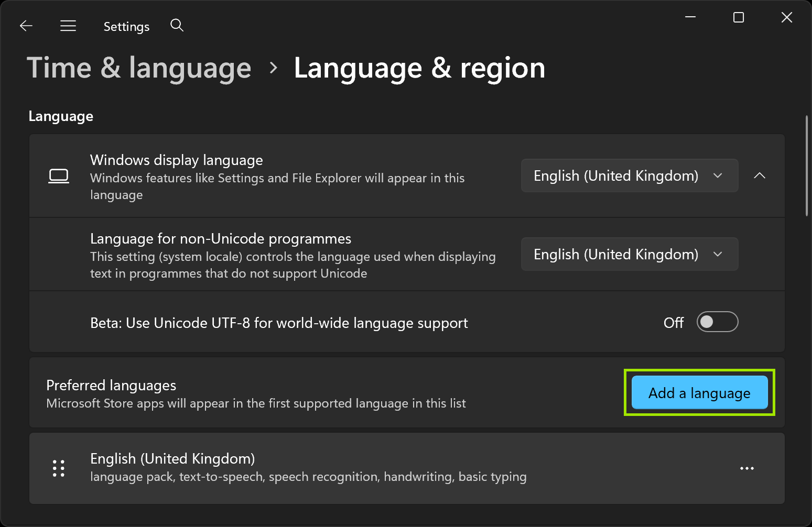Open more options (...) for English (United Kingdom)

point(747,468)
